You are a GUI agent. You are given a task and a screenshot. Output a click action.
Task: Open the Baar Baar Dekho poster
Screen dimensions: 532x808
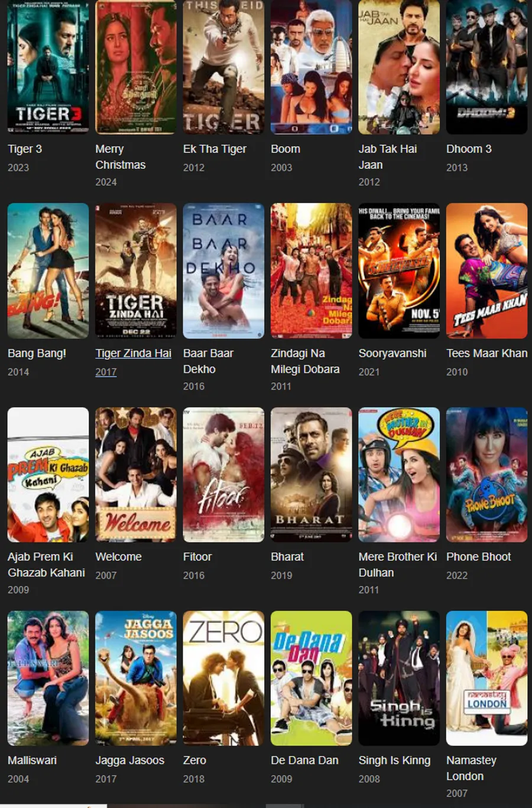pos(223,271)
